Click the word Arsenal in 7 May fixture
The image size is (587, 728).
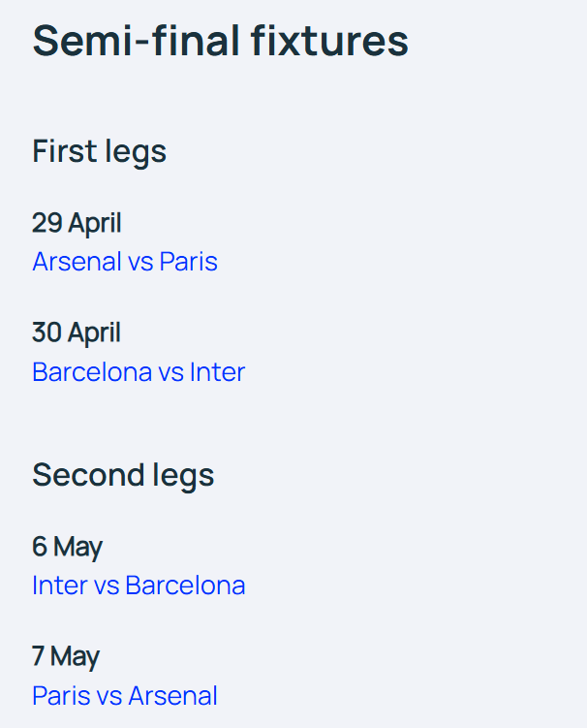pyautogui.click(x=173, y=695)
